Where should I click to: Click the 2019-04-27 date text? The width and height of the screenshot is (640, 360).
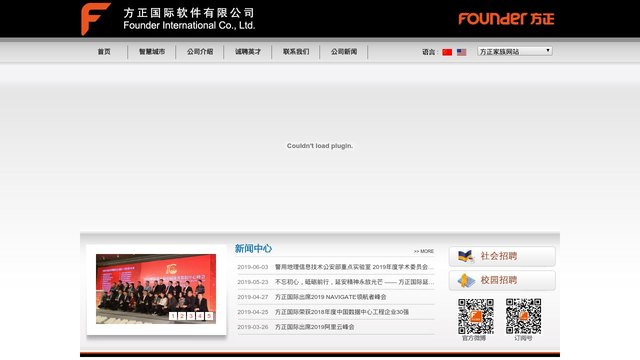pos(253,297)
